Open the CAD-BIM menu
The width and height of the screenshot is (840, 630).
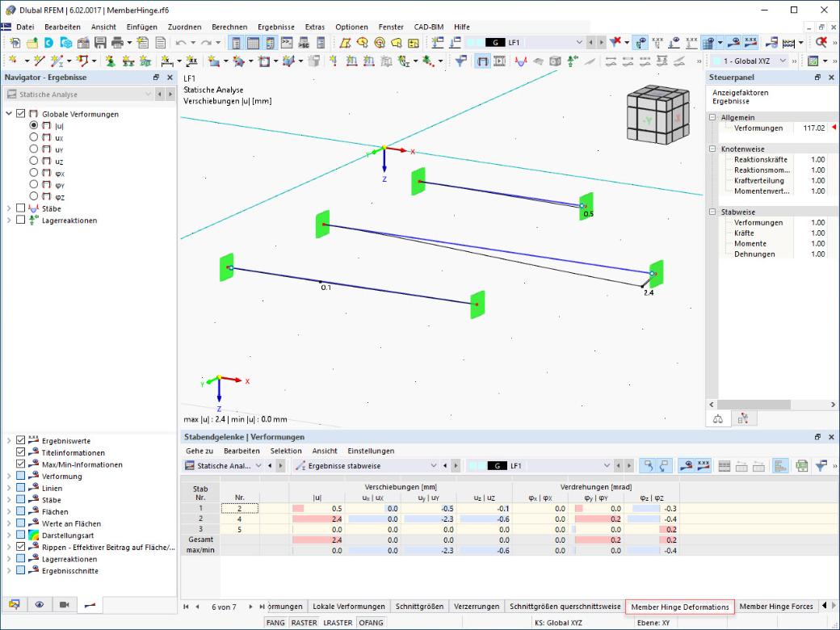click(429, 27)
